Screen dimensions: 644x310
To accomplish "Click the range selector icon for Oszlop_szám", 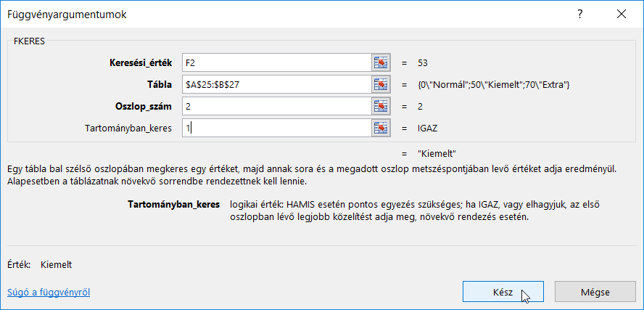I will tap(381, 106).
